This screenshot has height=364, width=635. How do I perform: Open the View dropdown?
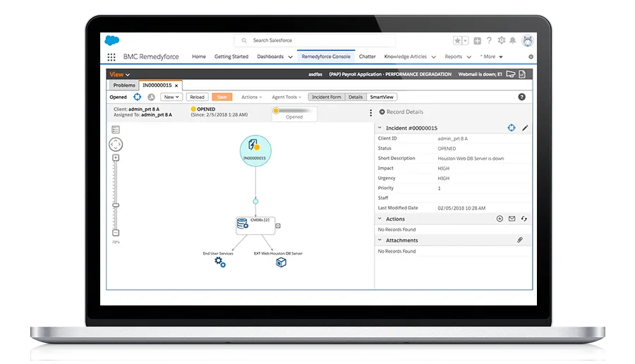[x=119, y=75]
